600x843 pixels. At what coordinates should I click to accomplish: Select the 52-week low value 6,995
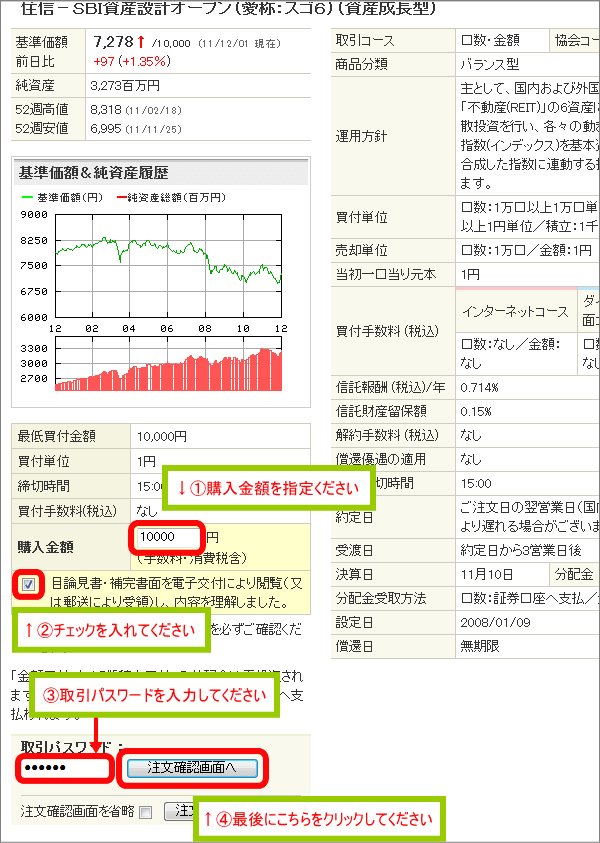[x=105, y=129]
